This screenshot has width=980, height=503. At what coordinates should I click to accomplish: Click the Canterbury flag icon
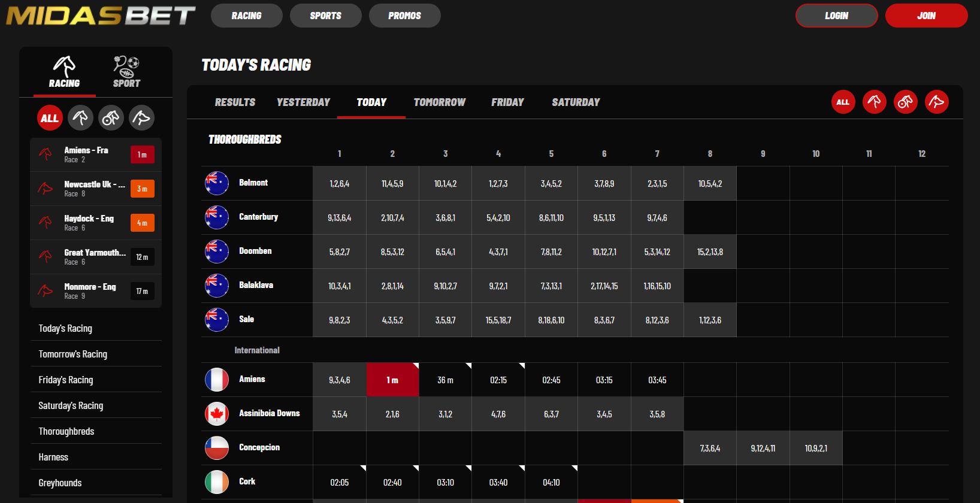[x=217, y=217]
